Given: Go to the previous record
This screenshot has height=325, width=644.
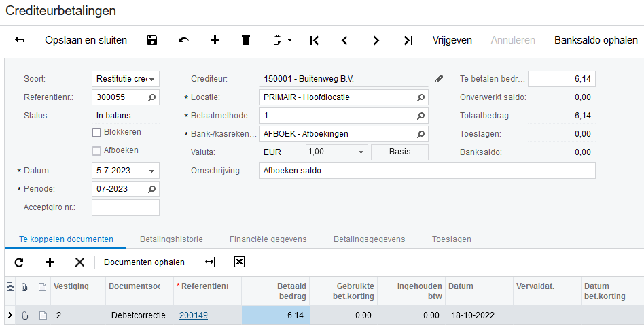Looking at the screenshot, I should coord(345,40).
